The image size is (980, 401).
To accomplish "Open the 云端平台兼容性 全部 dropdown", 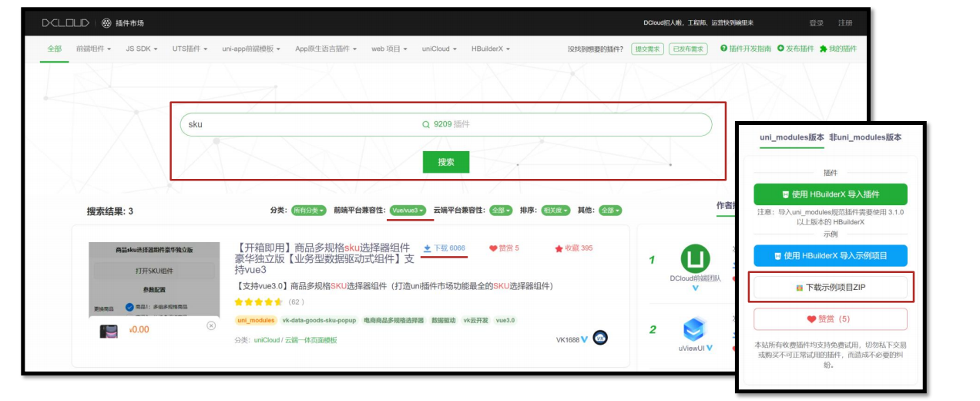I will (x=502, y=210).
